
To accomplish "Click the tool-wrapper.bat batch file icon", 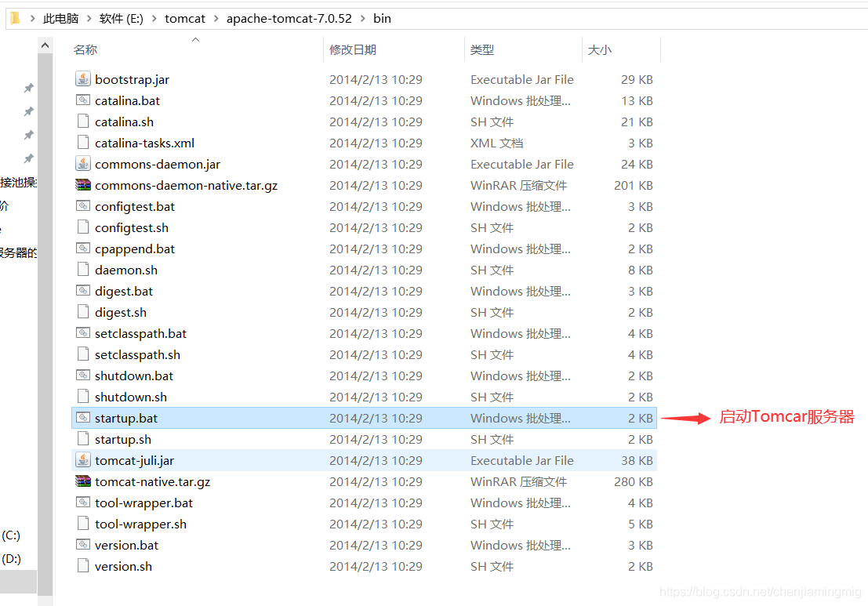I will 83,503.
